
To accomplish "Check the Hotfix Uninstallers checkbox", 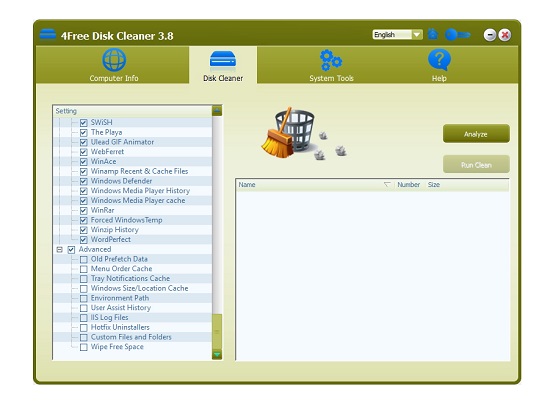I will point(83,328).
